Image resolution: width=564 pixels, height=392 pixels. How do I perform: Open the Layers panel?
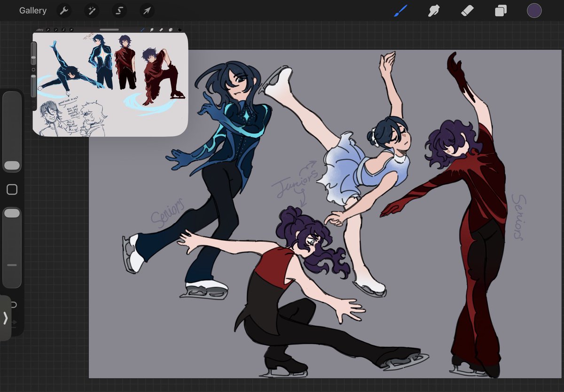click(x=501, y=10)
